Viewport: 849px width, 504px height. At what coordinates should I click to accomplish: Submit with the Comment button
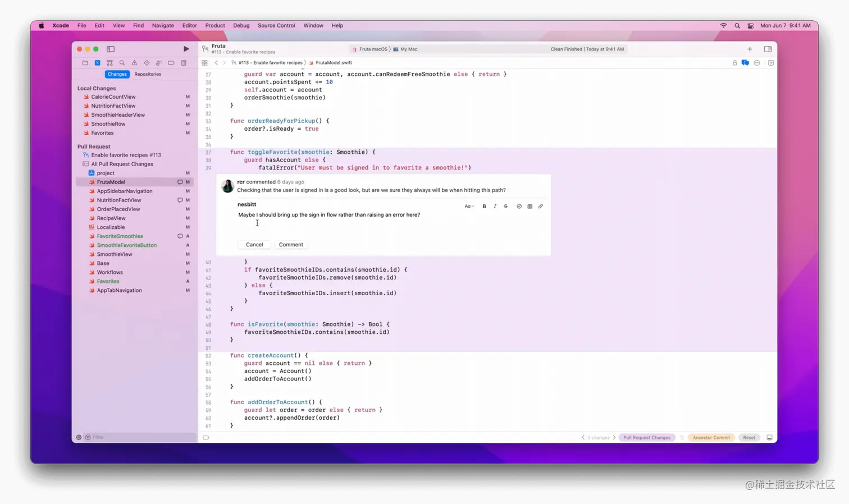coord(291,245)
